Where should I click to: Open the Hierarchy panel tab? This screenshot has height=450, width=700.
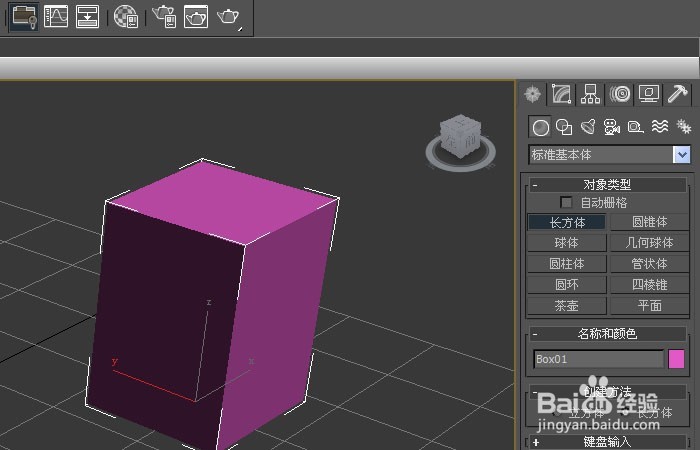click(591, 94)
